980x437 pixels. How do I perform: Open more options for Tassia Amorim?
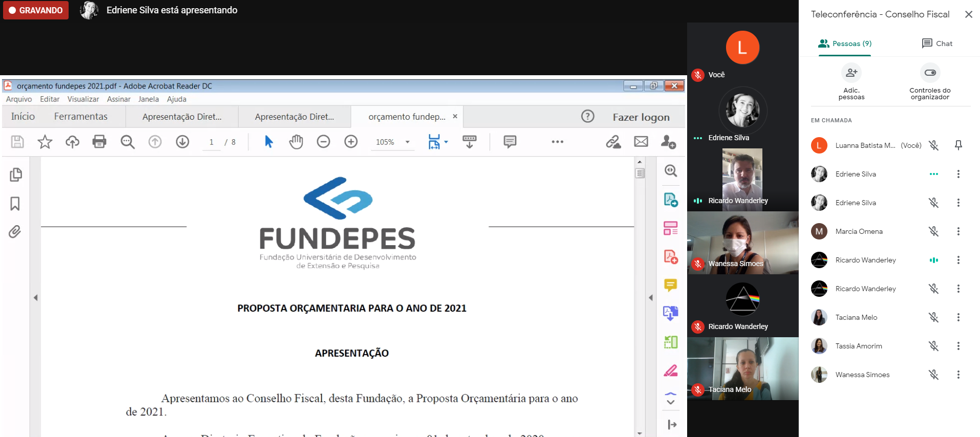(958, 346)
